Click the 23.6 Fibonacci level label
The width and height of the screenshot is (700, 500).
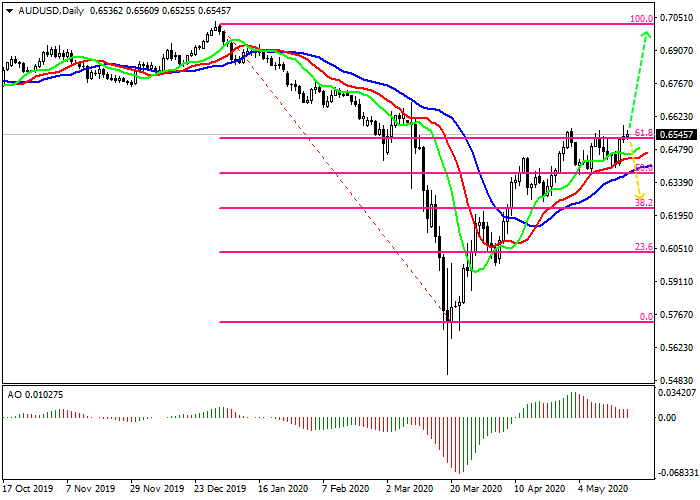(x=644, y=246)
